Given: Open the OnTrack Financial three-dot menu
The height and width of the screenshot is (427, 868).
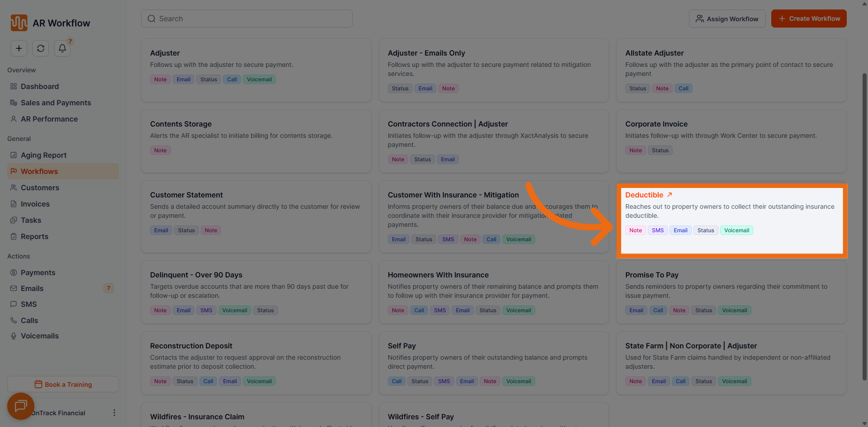Looking at the screenshot, I should click(114, 413).
